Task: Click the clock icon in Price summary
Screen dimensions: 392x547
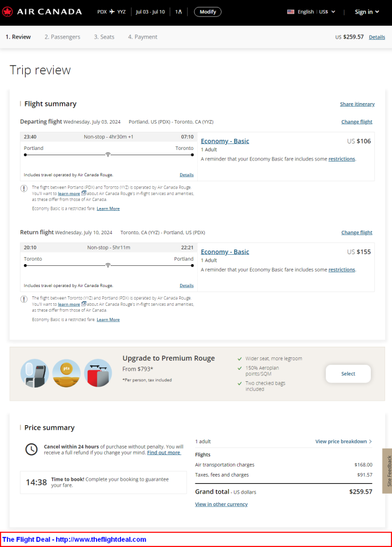Action: (32, 449)
